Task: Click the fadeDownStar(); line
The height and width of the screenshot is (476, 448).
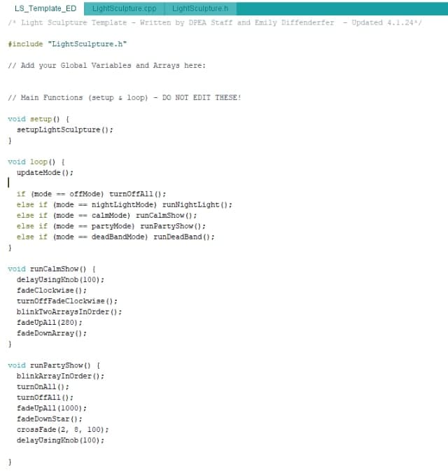Action: coord(50,419)
